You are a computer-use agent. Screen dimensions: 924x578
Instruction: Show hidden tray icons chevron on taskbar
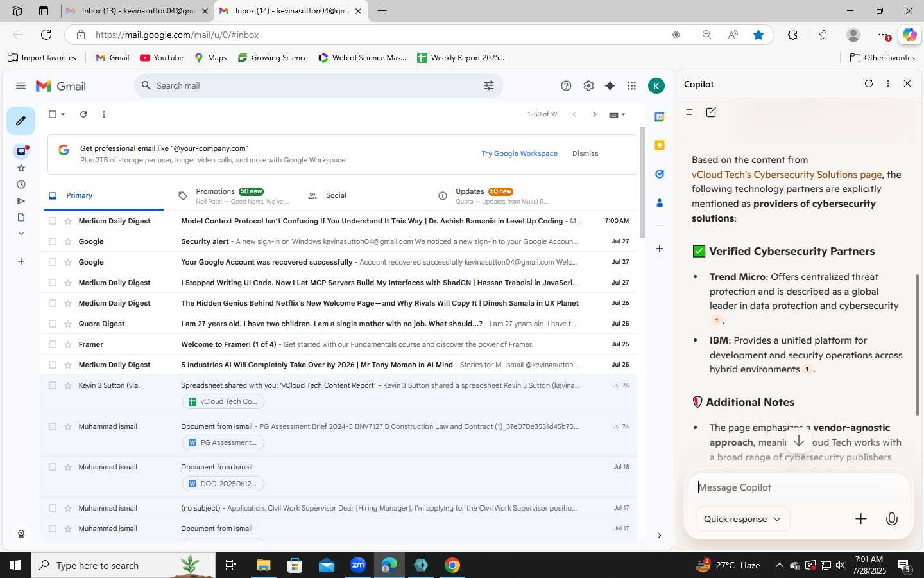779,565
